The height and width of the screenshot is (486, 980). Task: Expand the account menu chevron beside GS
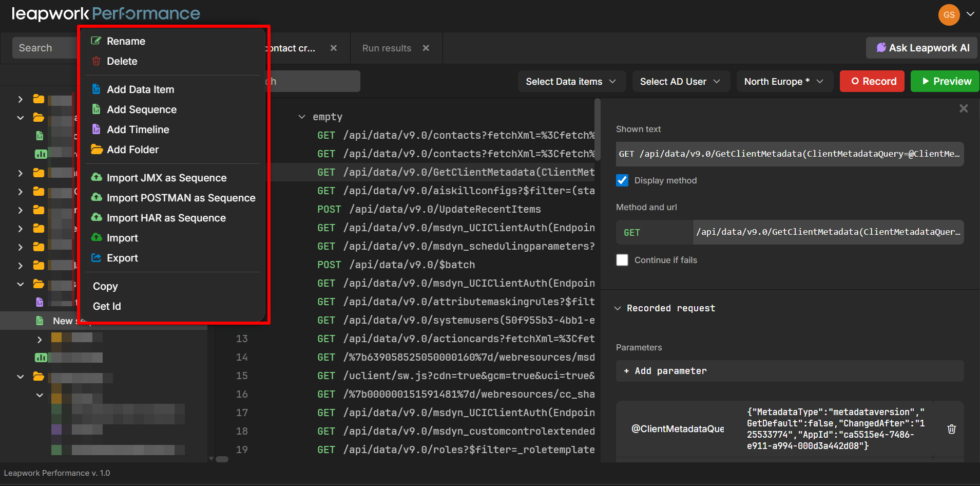(970, 14)
